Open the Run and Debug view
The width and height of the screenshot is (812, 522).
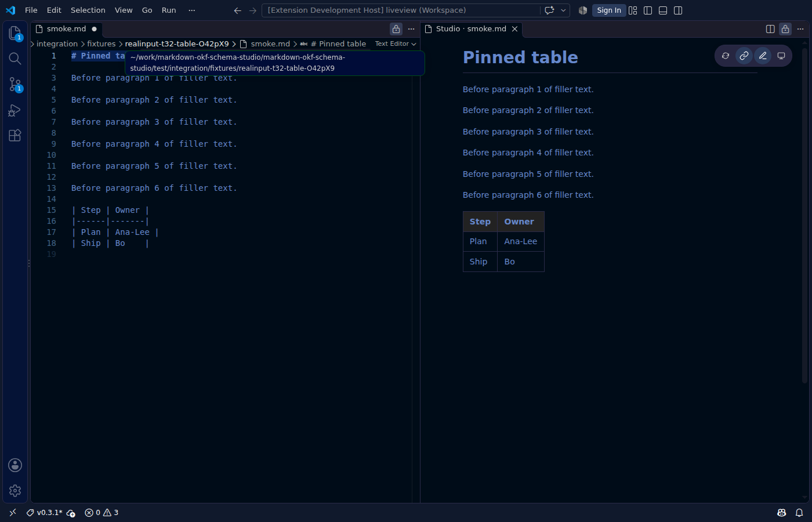tap(15, 110)
